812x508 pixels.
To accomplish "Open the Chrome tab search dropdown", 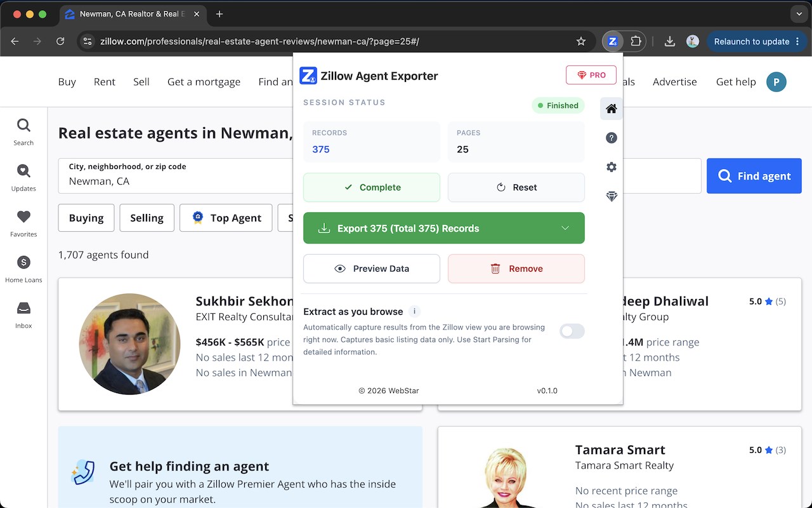I will [799, 14].
